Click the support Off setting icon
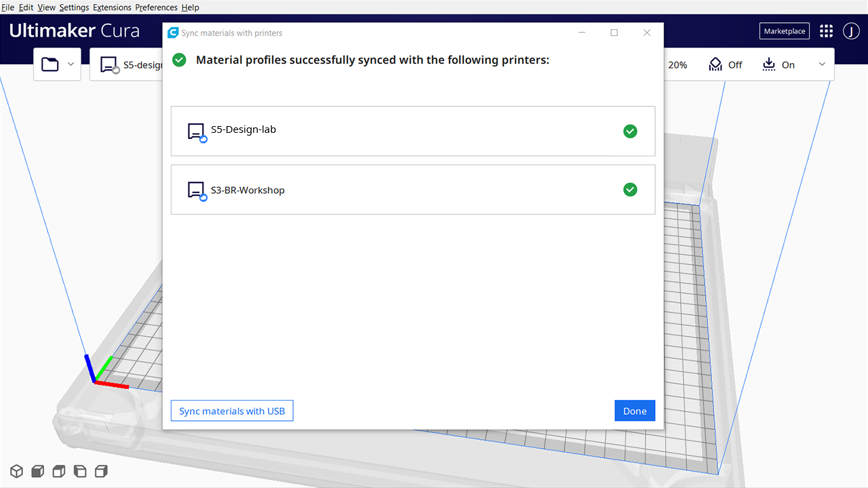The height and width of the screenshot is (488, 868). pyautogui.click(x=715, y=64)
